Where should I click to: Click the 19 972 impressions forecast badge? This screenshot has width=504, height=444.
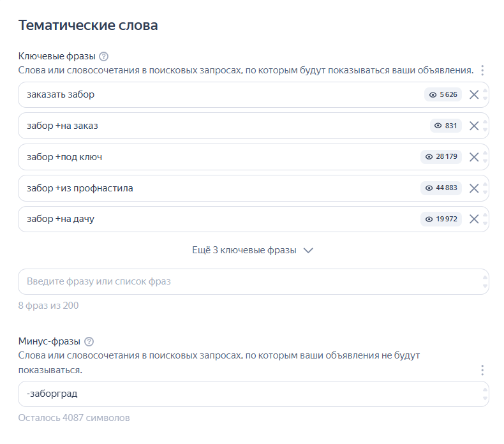[x=441, y=219]
